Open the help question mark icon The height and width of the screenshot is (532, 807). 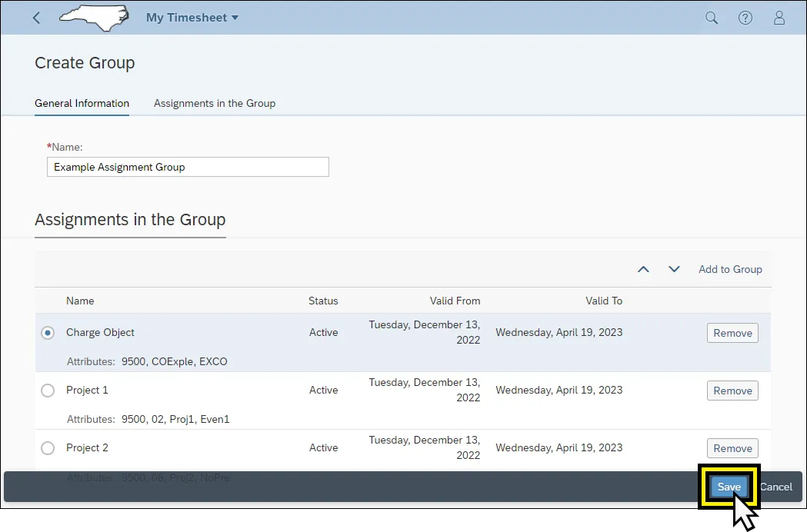(745, 18)
